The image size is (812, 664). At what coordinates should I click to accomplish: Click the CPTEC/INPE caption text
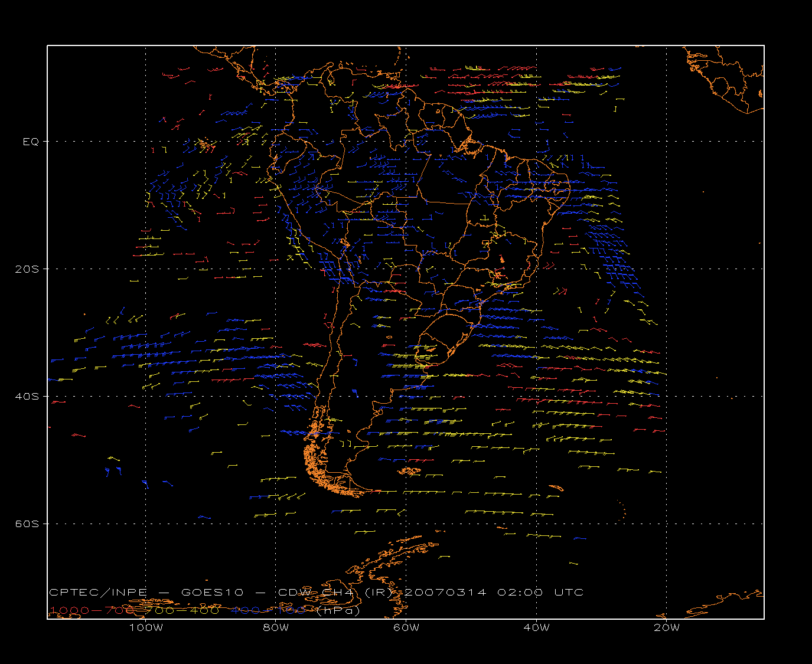coord(99,592)
